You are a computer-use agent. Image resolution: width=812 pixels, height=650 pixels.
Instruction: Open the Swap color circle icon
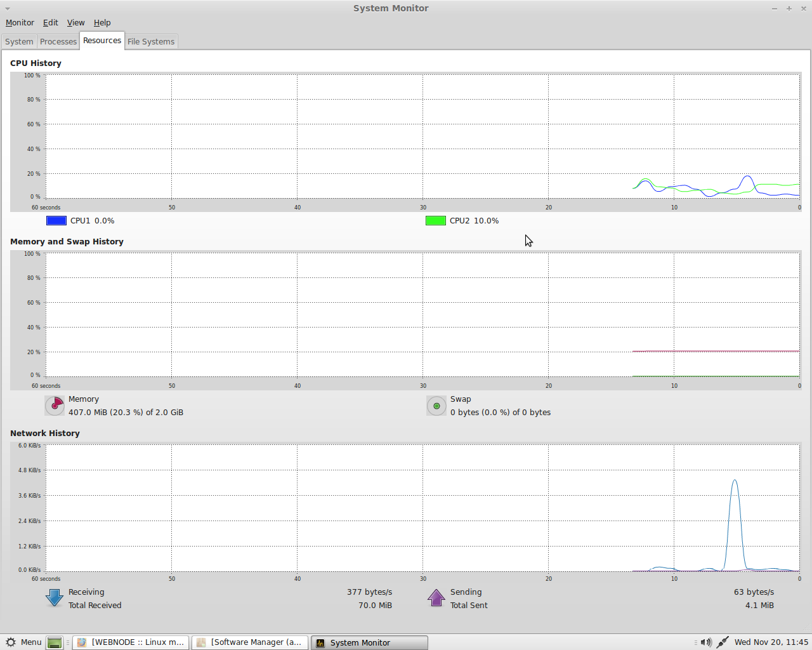[x=436, y=406]
